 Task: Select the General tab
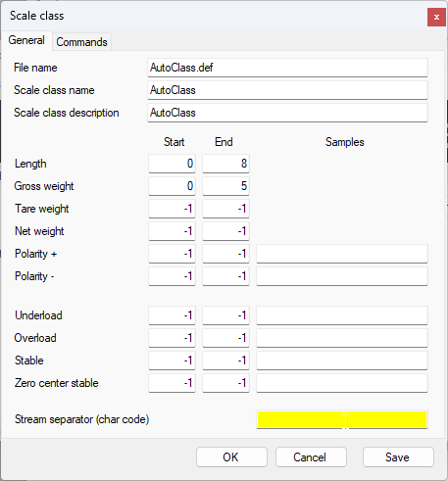click(26, 40)
